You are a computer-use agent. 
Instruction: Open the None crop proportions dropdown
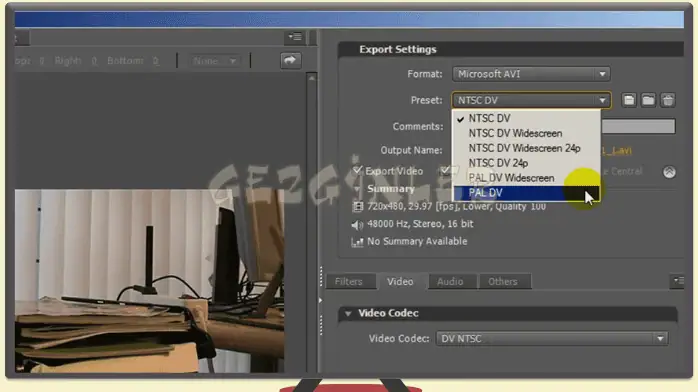pos(215,61)
